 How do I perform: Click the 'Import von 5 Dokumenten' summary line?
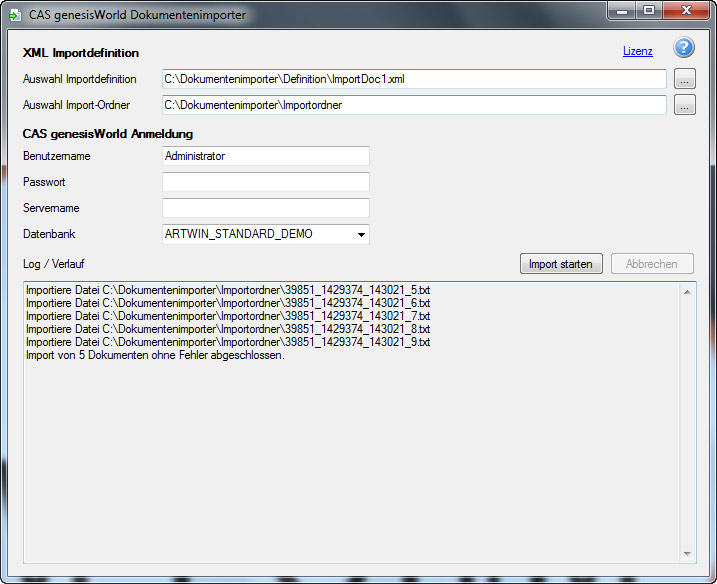pos(155,355)
